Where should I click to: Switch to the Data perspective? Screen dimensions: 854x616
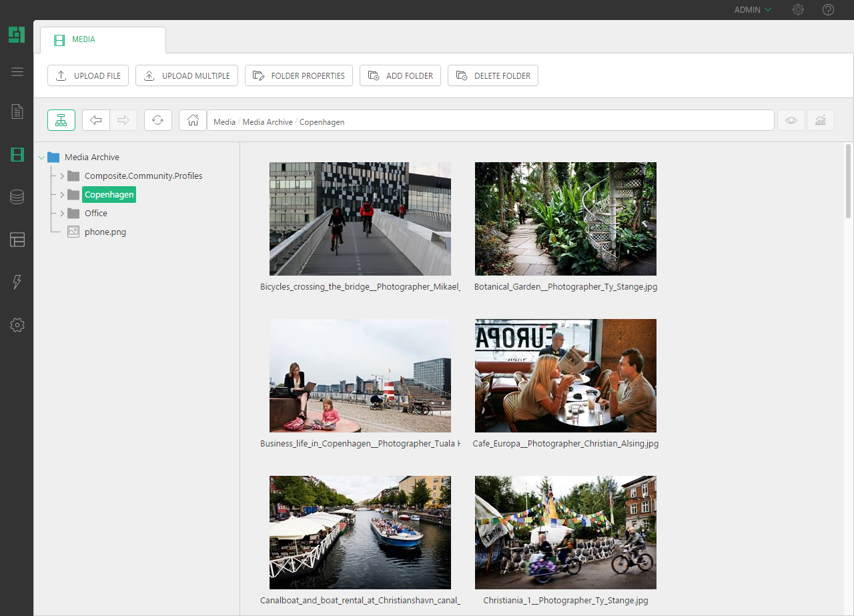pyautogui.click(x=17, y=197)
